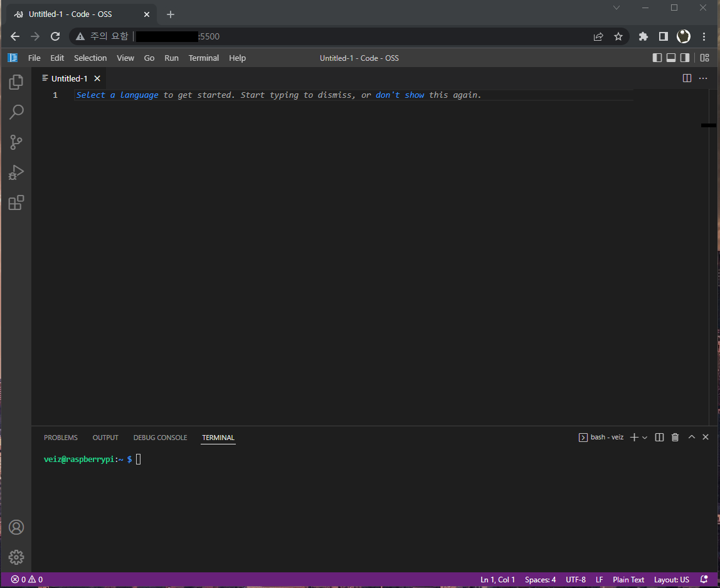
Task: Split the editor to the right
Action: click(687, 78)
